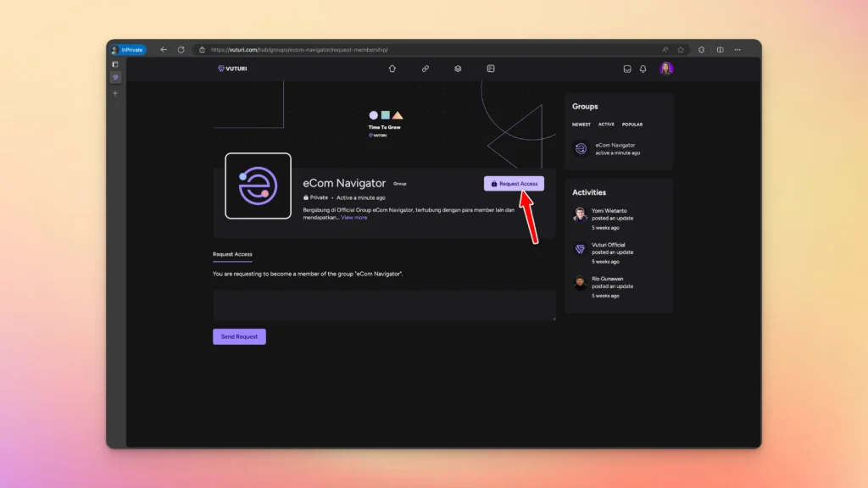Open Yomi Wietanto's profile link
This screenshot has width=868, height=488.
tap(609, 211)
